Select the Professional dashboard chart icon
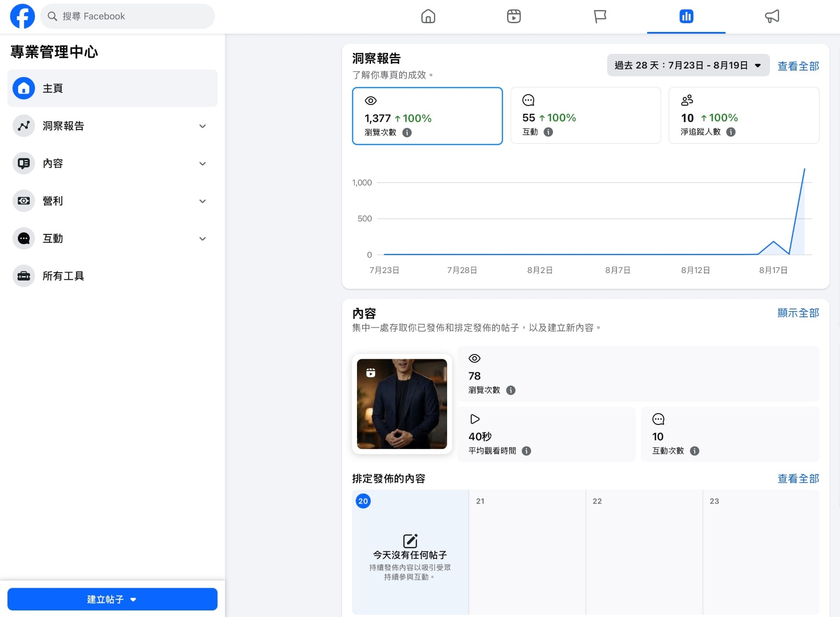 (686, 16)
